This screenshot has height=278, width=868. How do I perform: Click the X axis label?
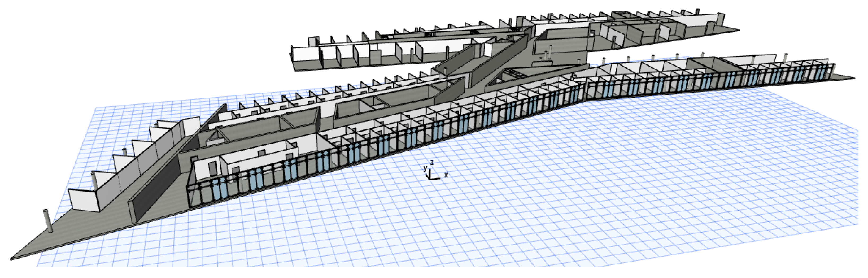pos(446,175)
